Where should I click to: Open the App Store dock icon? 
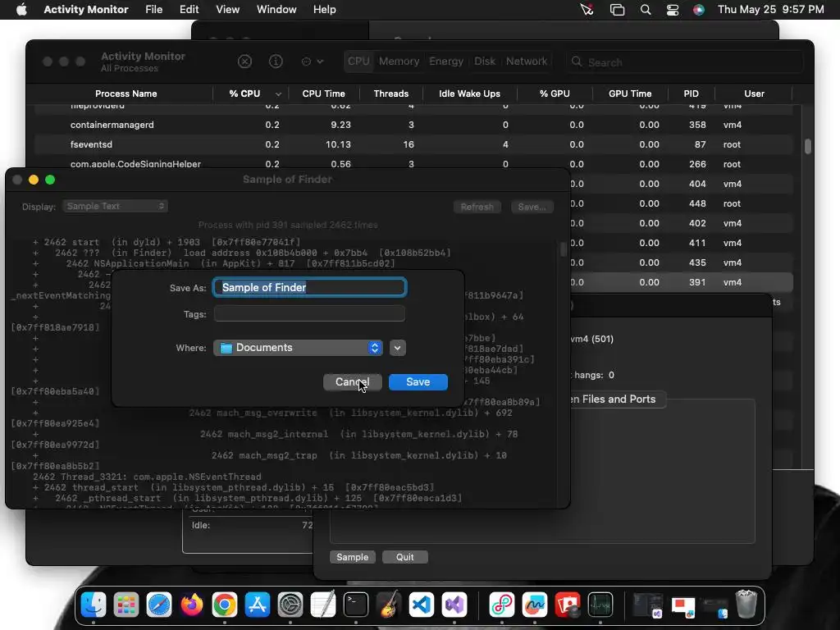[258, 605]
